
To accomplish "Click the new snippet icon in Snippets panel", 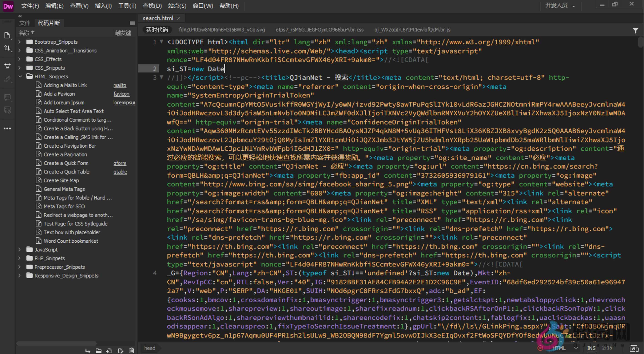I will [x=109, y=350].
